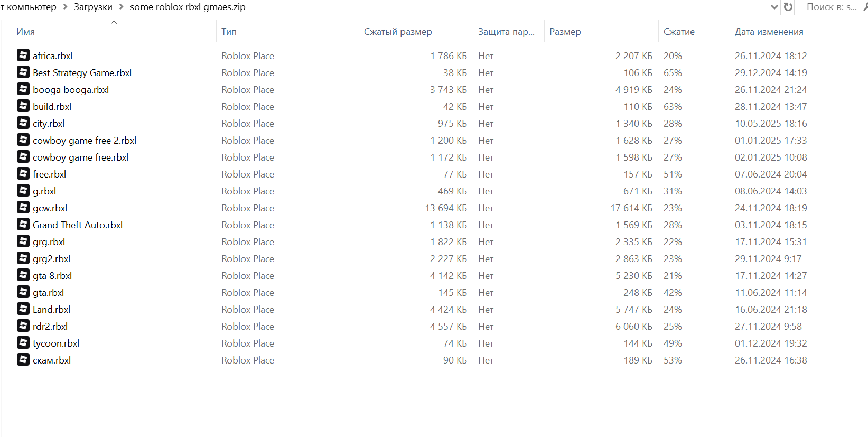Image resolution: width=868 pixels, height=437 pixels.
Task: Pick the icon of cowboy game free 2.rbxl
Action: pos(23,140)
